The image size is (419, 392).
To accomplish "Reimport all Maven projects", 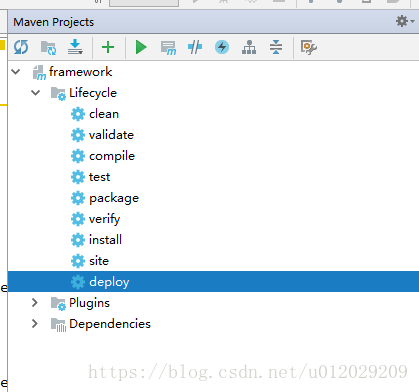I will 21,47.
